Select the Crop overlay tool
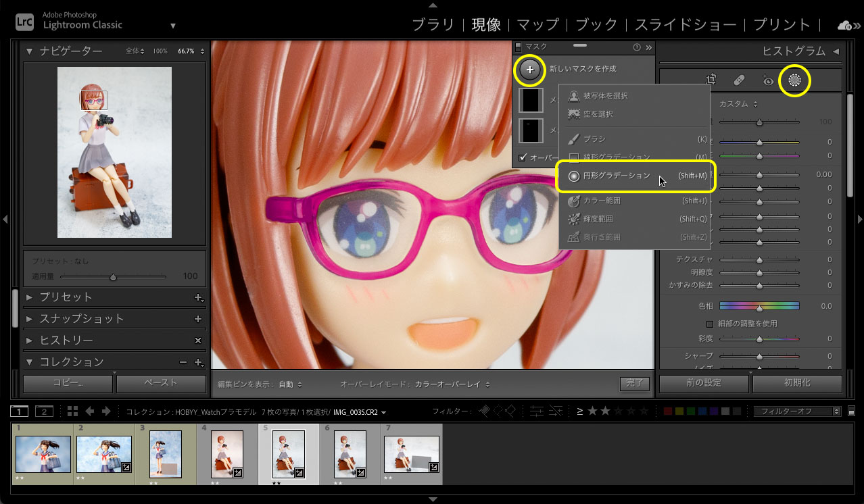864x504 pixels. 711,80
